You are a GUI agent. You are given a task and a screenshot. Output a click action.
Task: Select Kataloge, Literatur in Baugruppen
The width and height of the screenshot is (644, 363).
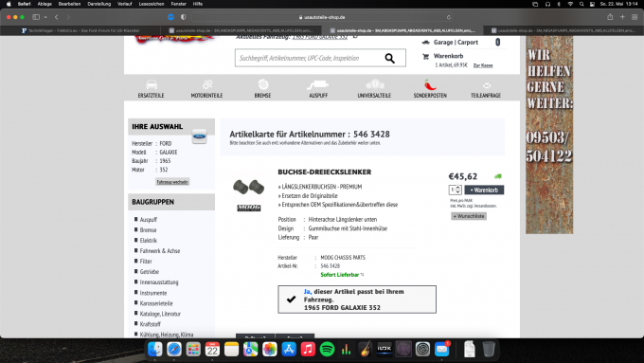pos(160,314)
